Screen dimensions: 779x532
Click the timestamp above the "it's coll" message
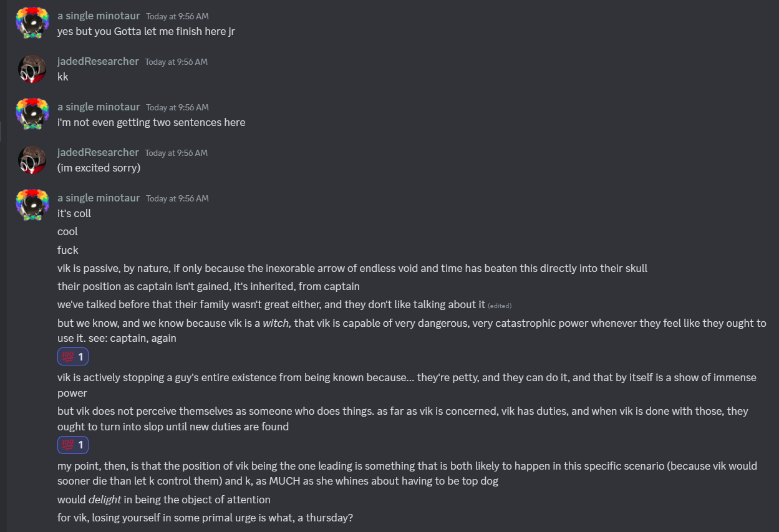click(177, 198)
